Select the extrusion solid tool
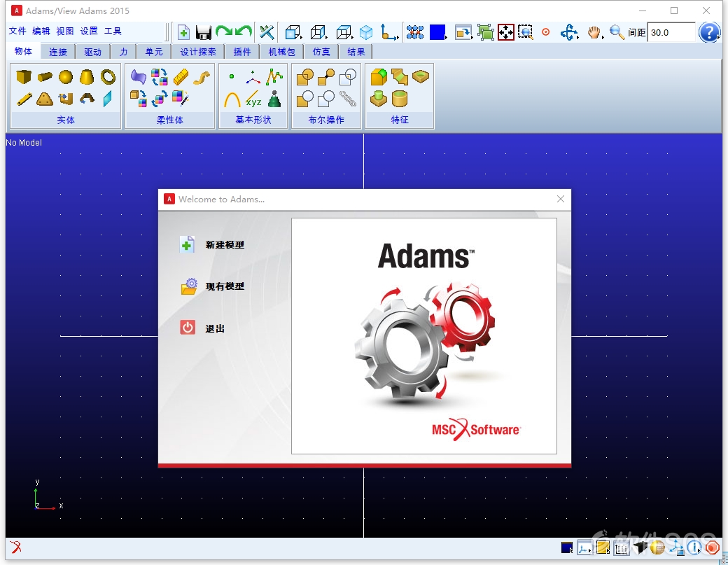Viewport: 728px width, 565px height. 66,99
